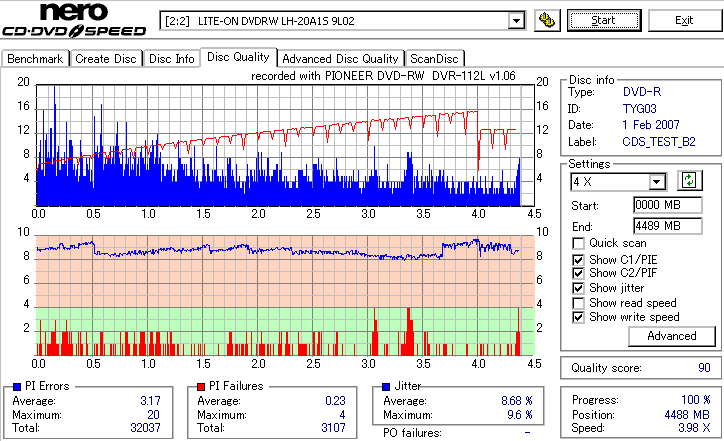This screenshot has width=724, height=441.
Task: Toggle Show C2/PIF checkbox
Action: [578, 273]
